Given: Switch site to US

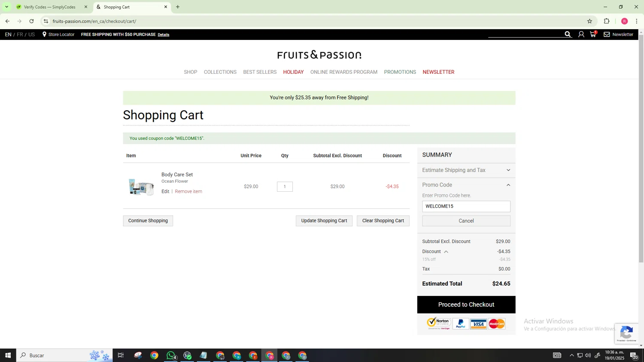Looking at the screenshot, I should coord(31,34).
